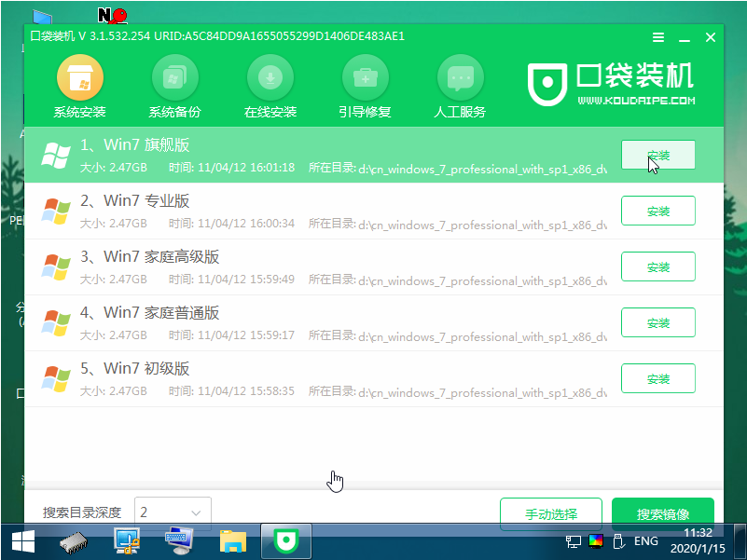This screenshot has height=560, width=747.
Task: Click 安装 for Win7 家庭高级版
Action: point(657,266)
